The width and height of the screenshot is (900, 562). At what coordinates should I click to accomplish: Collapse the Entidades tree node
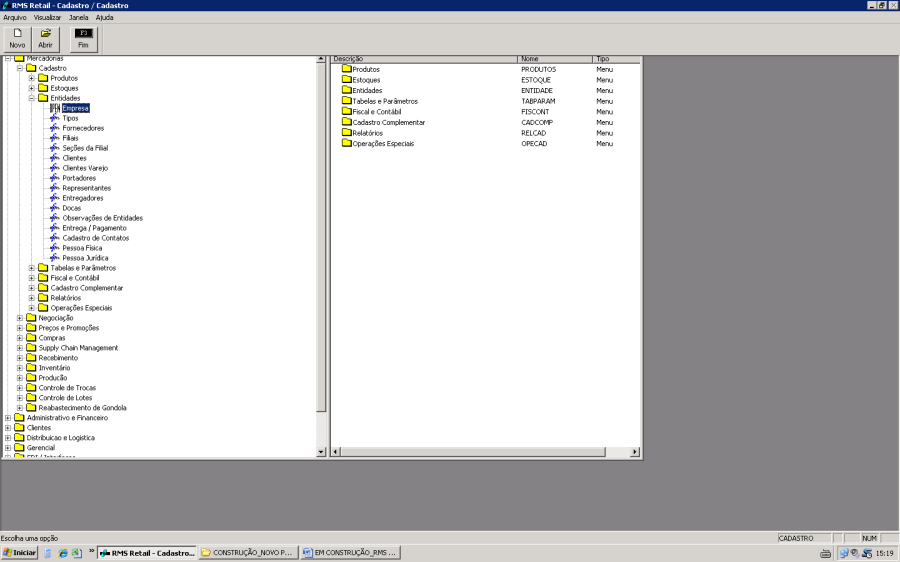pyautogui.click(x=32, y=98)
